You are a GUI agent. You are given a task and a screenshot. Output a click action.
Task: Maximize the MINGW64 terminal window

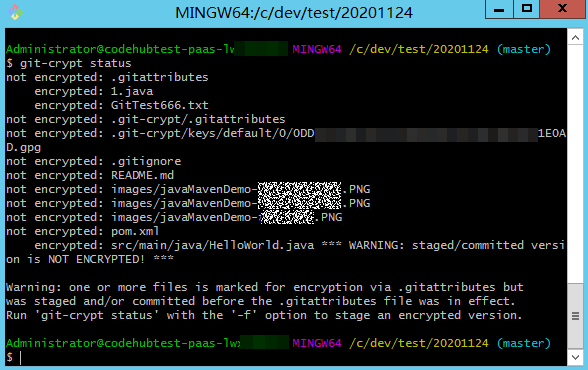tap(526, 9)
